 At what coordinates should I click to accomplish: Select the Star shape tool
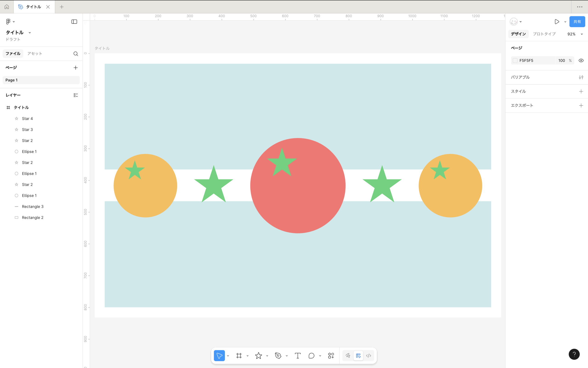click(x=258, y=356)
